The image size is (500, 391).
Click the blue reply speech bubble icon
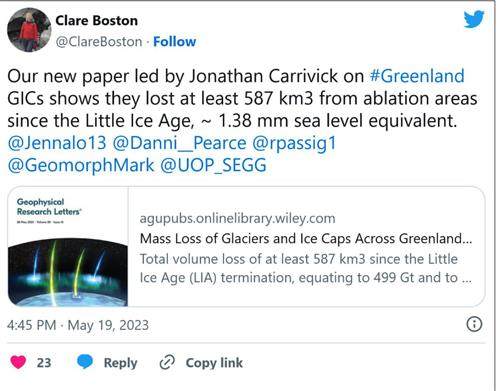(x=85, y=362)
